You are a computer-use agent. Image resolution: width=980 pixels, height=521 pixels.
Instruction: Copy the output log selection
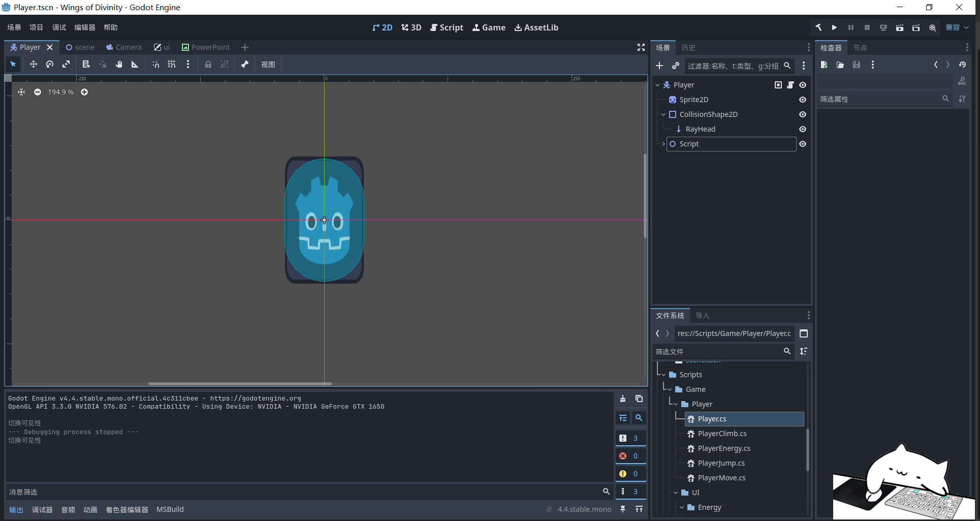pos(639,399)
